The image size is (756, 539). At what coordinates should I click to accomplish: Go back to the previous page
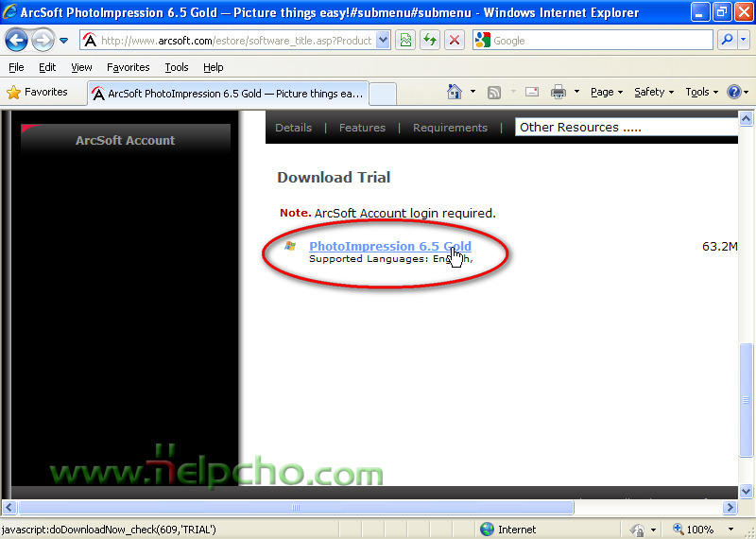(16, 41)
